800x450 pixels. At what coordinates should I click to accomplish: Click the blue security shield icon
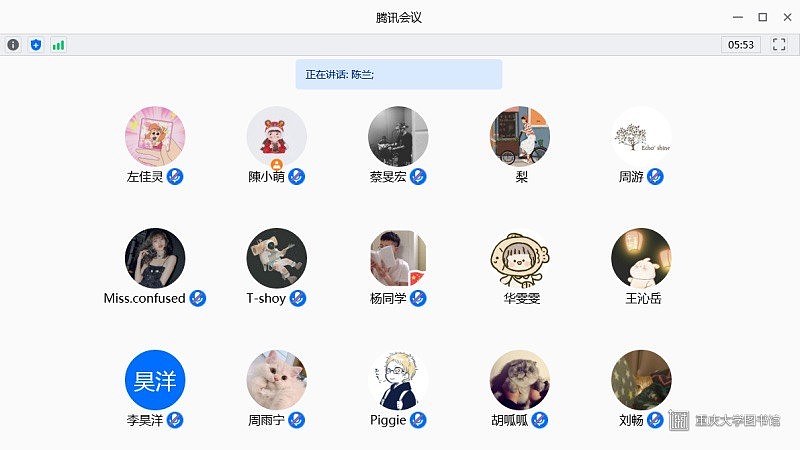click(36, 45)
